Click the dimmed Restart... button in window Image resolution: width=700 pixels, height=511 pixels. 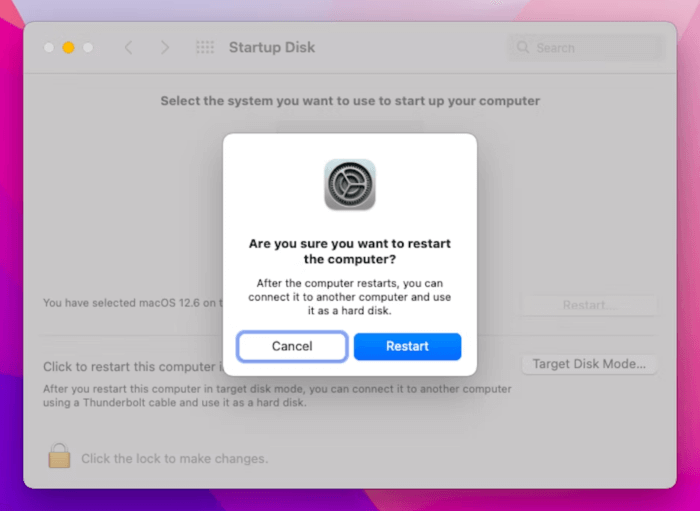point(589,305)
